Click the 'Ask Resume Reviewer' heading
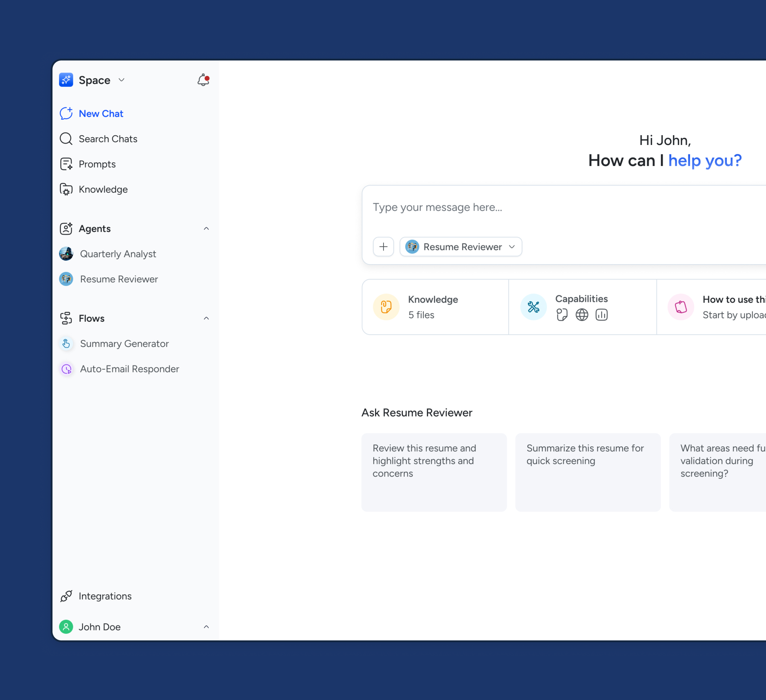 (417, 412)
